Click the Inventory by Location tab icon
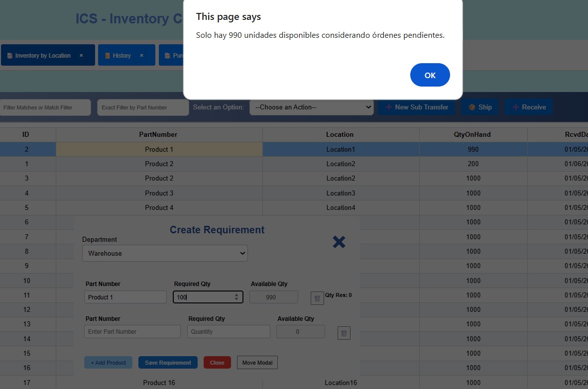Screen dimensions: 588x389 click(x=9, y=56)
